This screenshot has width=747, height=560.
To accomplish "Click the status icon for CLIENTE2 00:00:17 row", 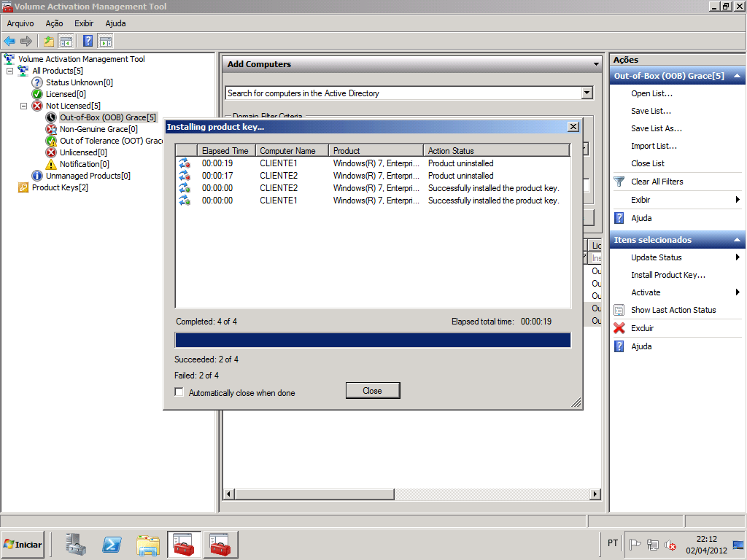I will pyautogui.click(x=185, y=176).
